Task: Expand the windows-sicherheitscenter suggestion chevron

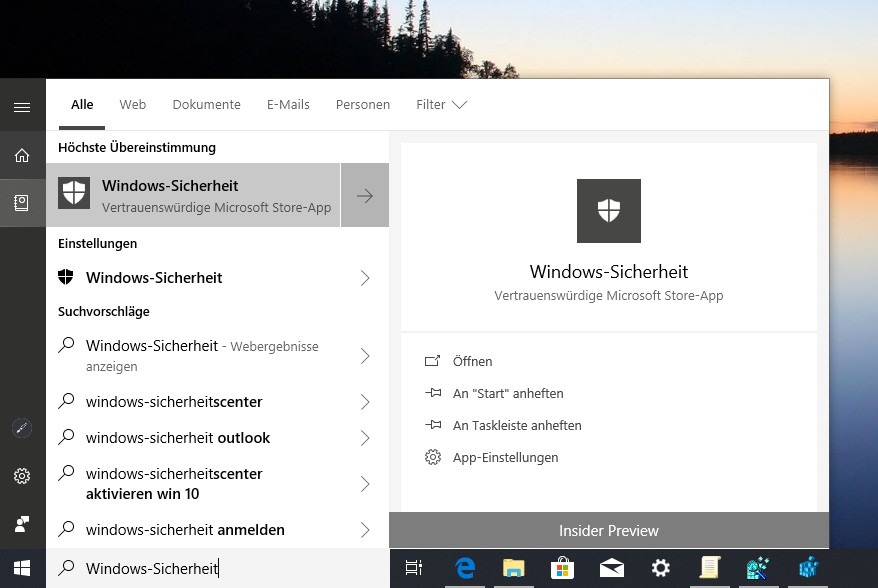Action: click(x=365, y=402)
